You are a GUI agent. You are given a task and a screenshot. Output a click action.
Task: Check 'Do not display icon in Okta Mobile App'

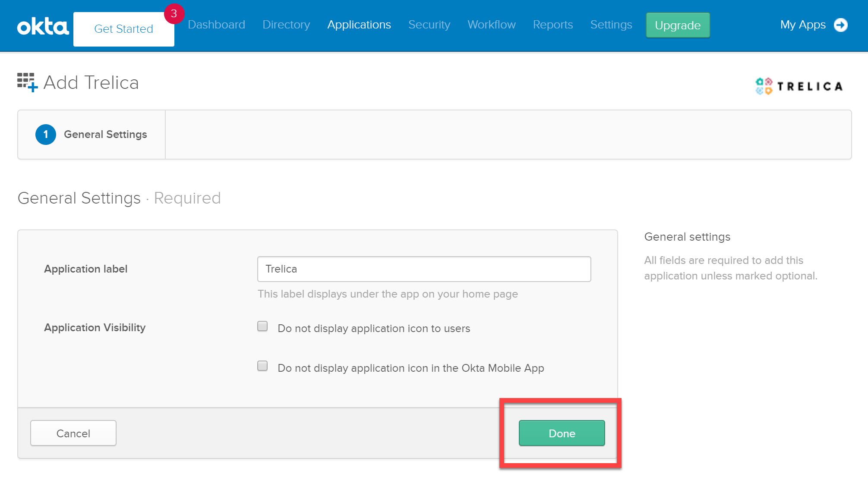click(x=262, y=366)
